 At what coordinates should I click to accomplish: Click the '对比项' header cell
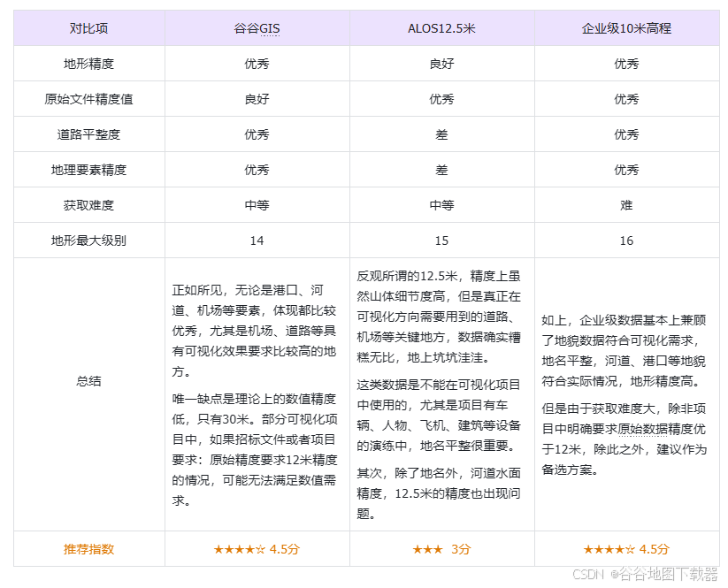(x=88, y=28)
